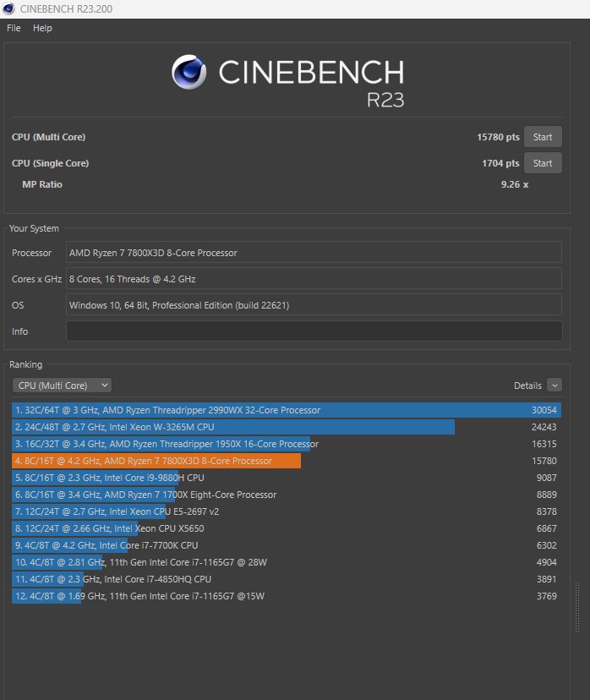This screenshot has width=590, height=700.
Task: Select ranking row 3 Threadripper 1950X
Action: tap(287, 444)
